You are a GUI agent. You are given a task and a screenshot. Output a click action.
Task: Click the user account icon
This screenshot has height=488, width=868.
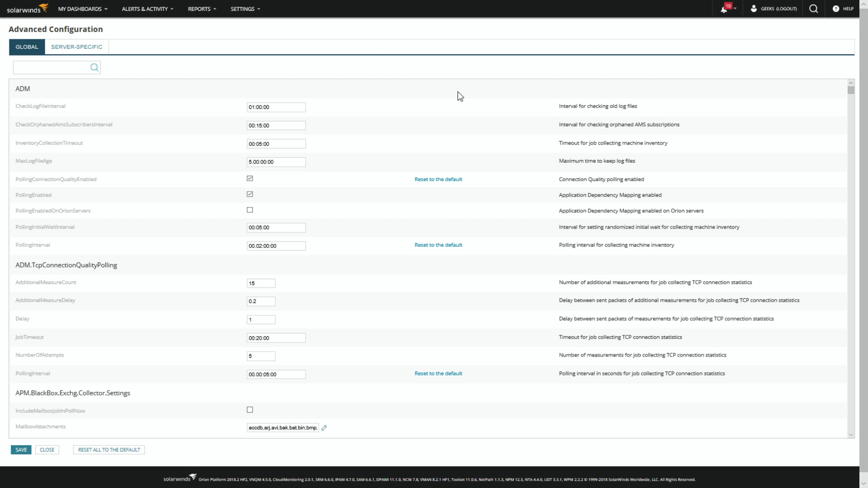[x=754, y=9]
